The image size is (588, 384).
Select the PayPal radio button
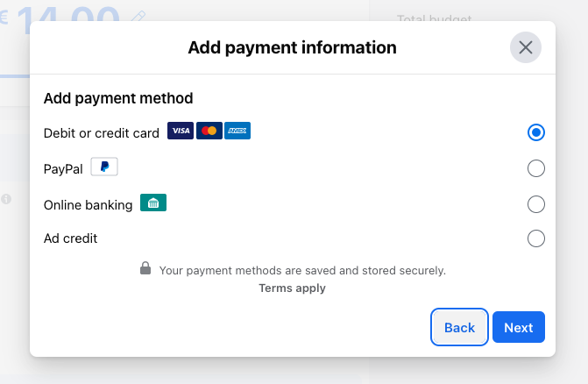536,168
